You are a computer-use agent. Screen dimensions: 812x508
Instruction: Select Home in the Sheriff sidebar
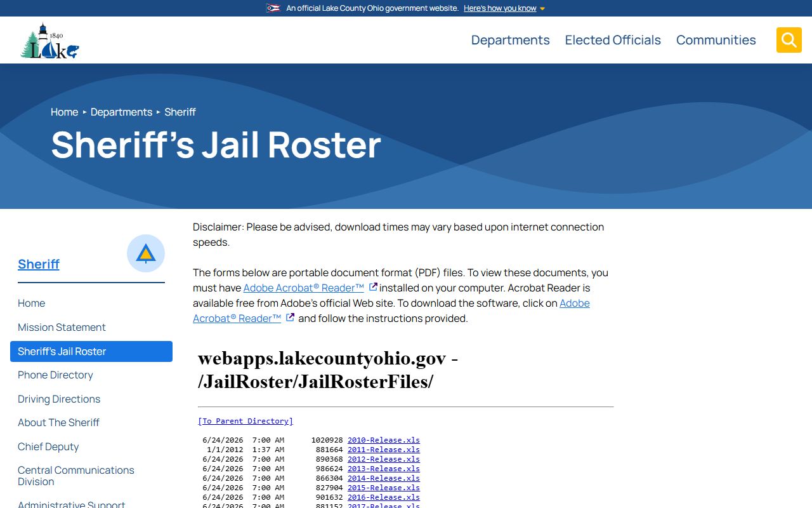pyautogui.click(x=91, y=304)
